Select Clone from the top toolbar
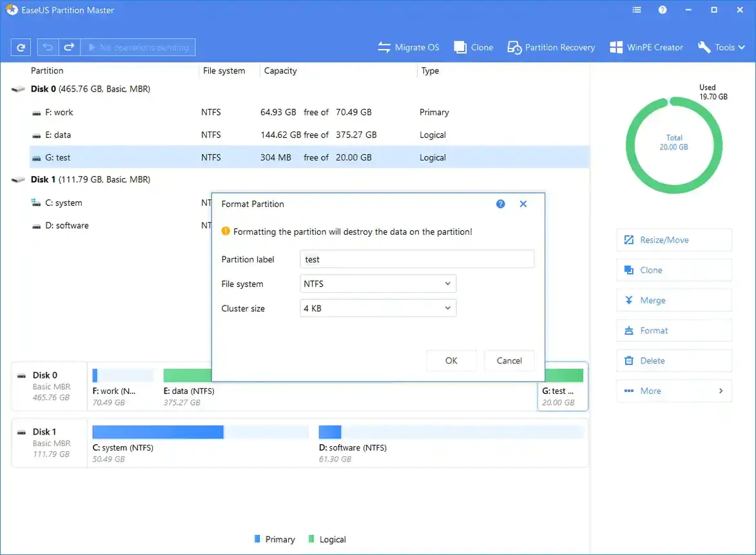The height and width of the screenshot is (555, 756). coord(474,47)
